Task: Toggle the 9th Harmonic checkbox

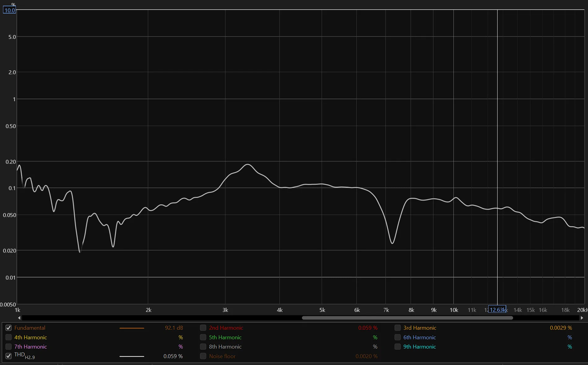Action: point(398,347)
